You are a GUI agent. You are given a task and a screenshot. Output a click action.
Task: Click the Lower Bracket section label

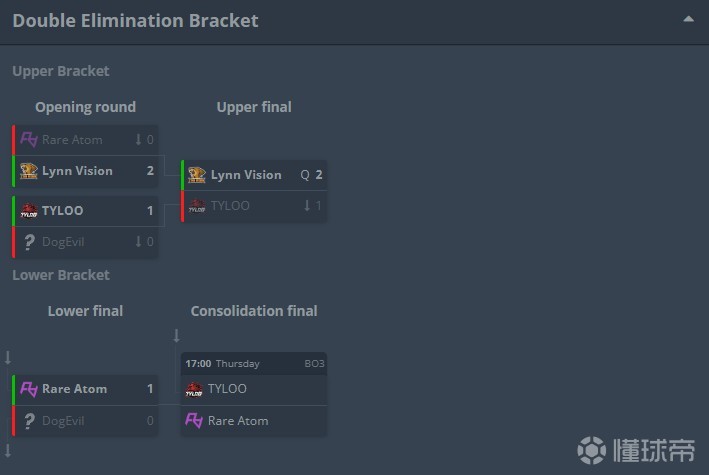(61, 275)
